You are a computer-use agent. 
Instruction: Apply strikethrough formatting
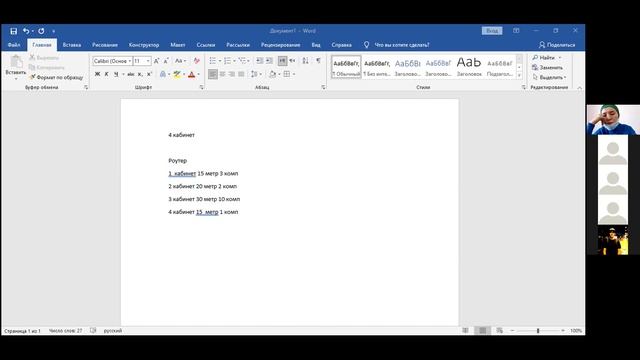(131, 74)
